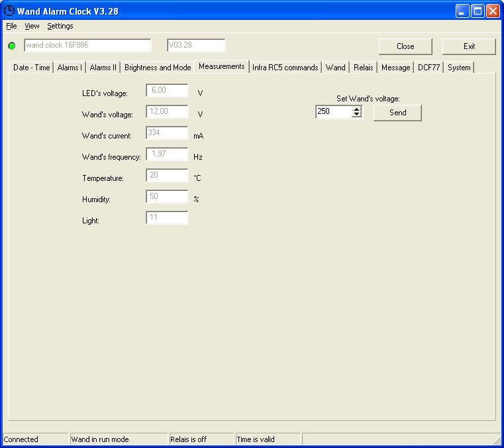Screen dimensions: 504x448
Task: Select the Relais tab
Action: (363, 68)
